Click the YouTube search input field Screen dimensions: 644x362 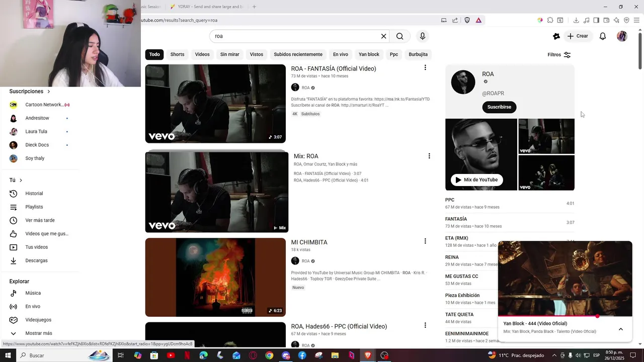coord(296,36)
